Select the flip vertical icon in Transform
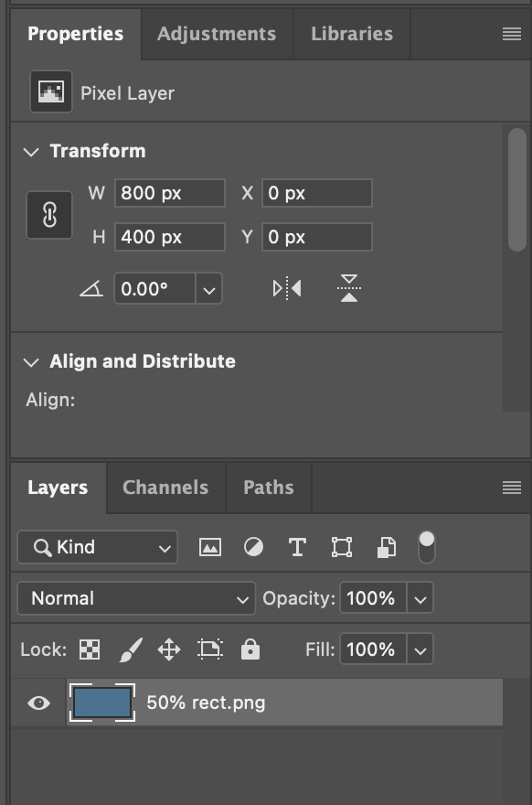 [349, 287]
